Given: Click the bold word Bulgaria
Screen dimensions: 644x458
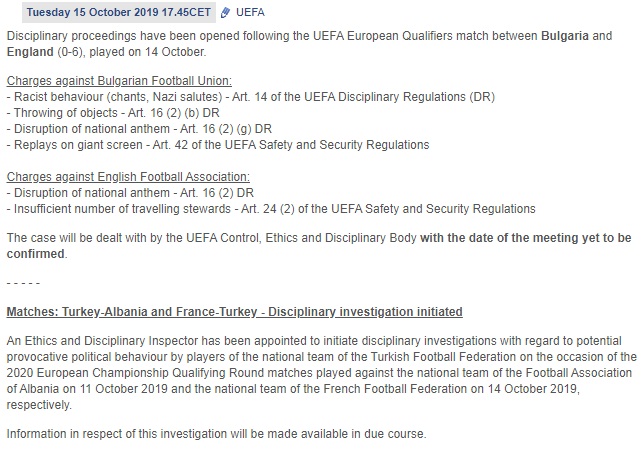Looking at the screenshot, I should [x=565, y=36].
